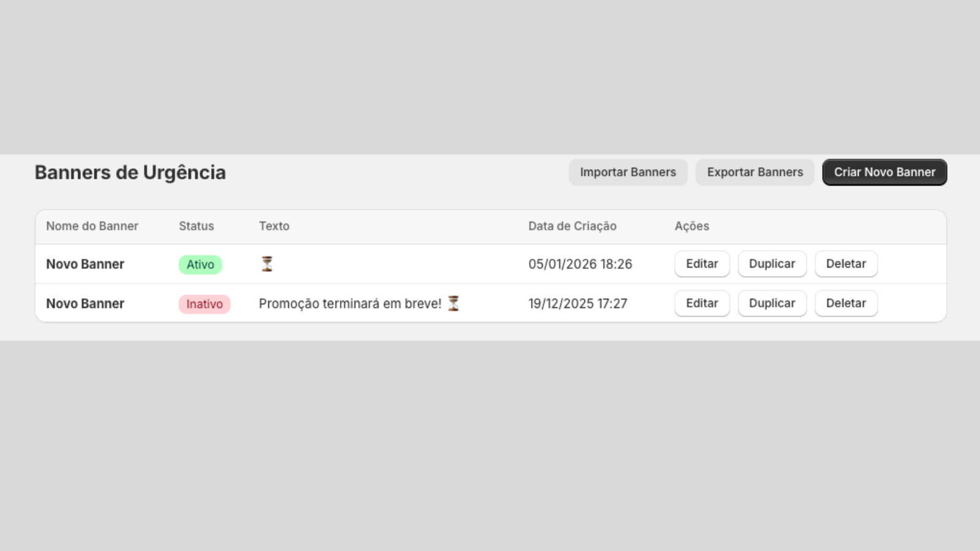Screen dimensions: 980x551
Task: Click the hourglass icon in the active banner row
Action: [267, 264]
